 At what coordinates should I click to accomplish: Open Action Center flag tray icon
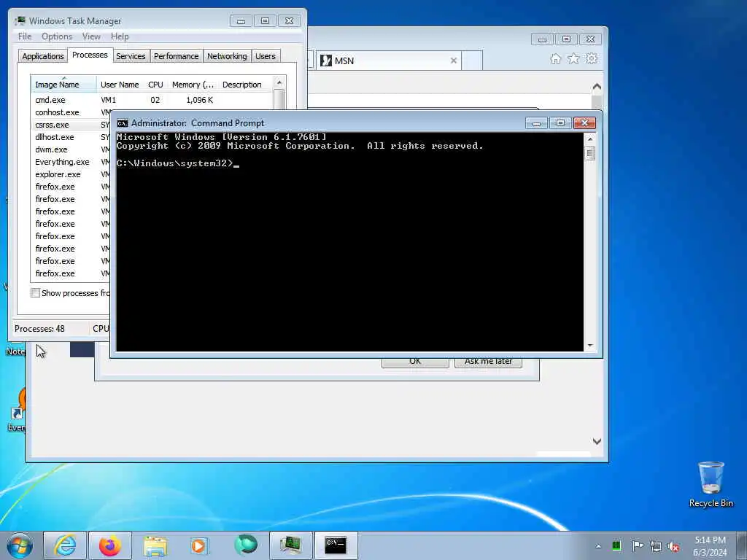coord(638,545)
